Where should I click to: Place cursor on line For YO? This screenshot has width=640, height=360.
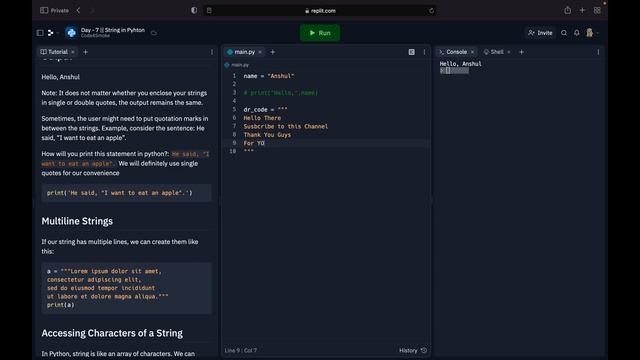click(x=254, y=143)
